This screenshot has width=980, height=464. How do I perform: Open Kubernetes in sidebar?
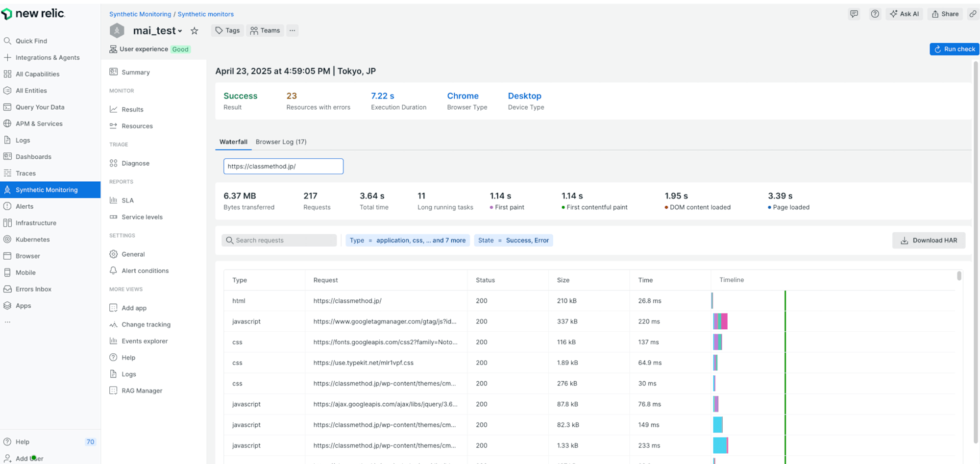tap(33, 240)
